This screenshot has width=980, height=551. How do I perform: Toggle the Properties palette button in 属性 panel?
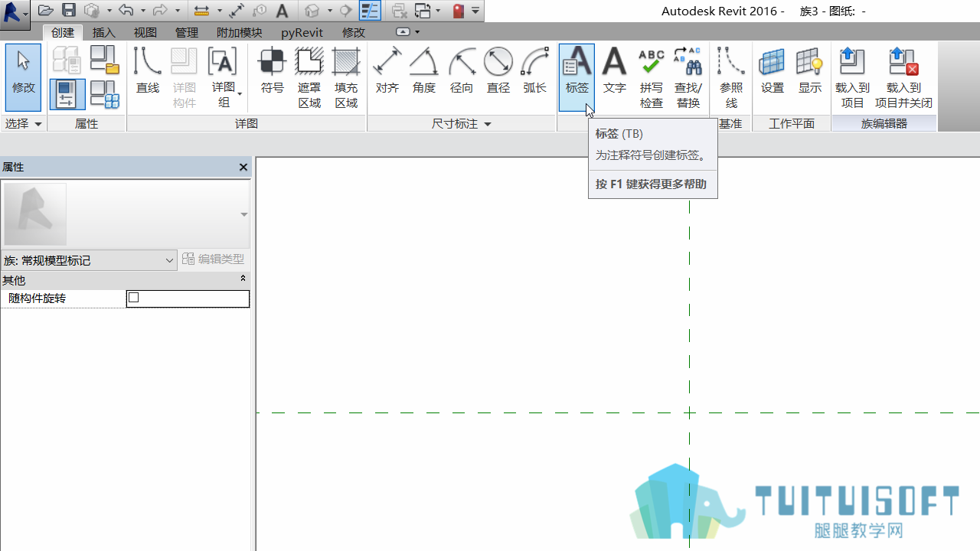(67, 95)
